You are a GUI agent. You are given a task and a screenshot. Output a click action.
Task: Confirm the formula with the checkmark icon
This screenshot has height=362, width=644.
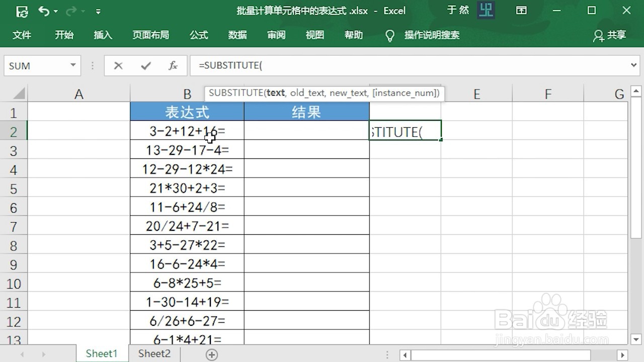(x=146, y=65)
